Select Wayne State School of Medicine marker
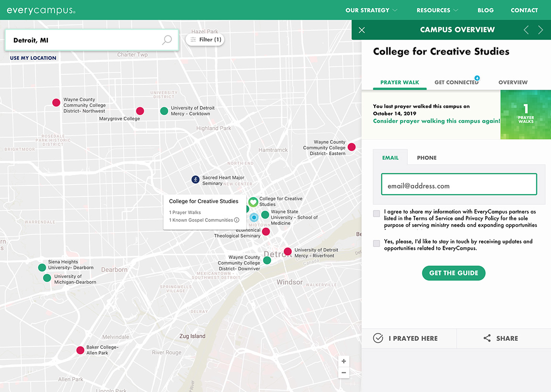 pyautogui.click(x=265, y=215)
